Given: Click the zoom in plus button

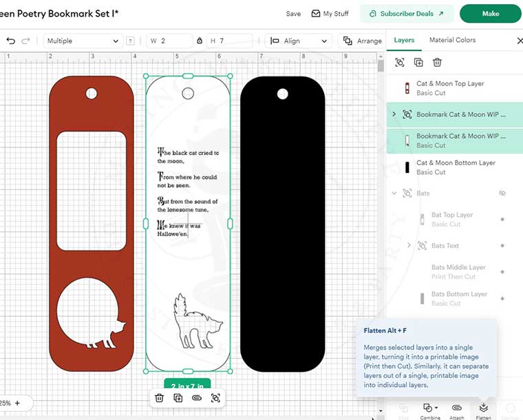Looking at the screenshot, I should point(17,403).
